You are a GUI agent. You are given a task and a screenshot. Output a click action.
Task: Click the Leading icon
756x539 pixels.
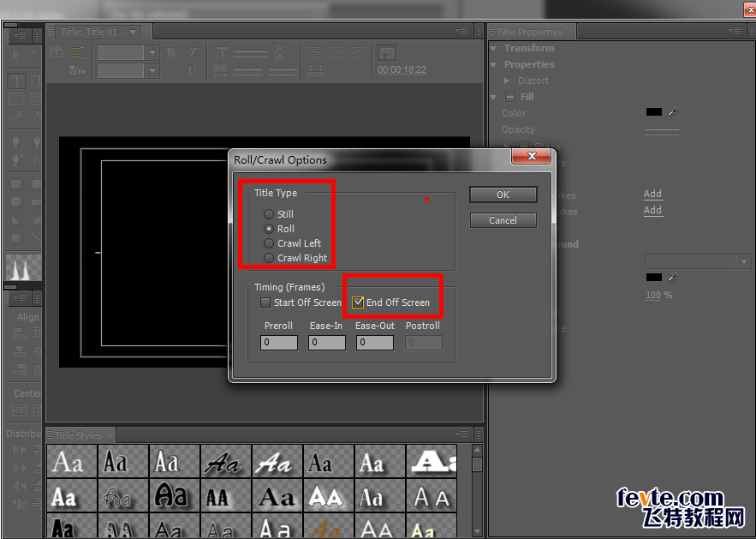278,52
